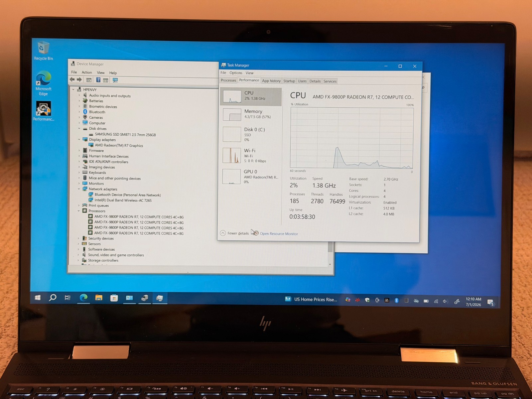The image size is (532, 399).
Task: Open Windows Security shield tray icon
Action: 367,300
